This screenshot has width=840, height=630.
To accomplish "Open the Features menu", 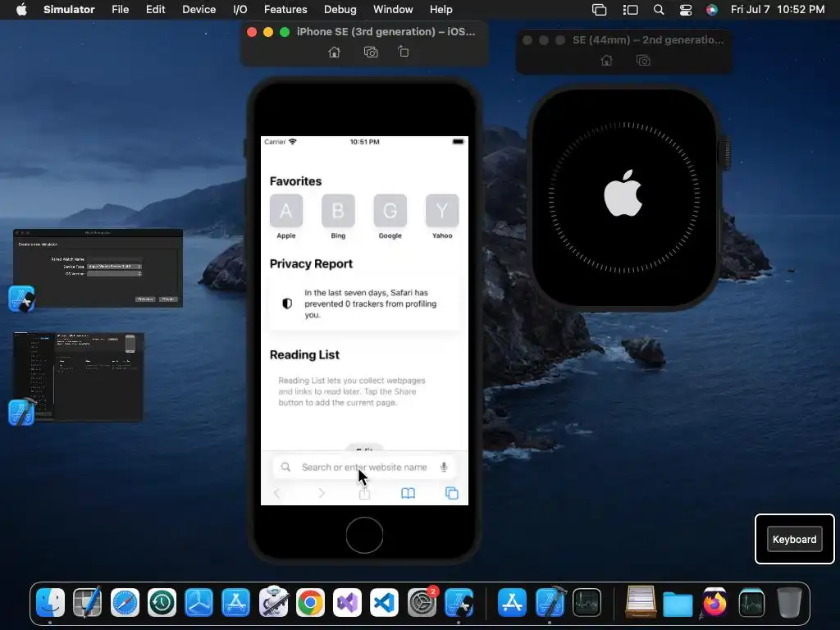I will [x=285, y=10].
